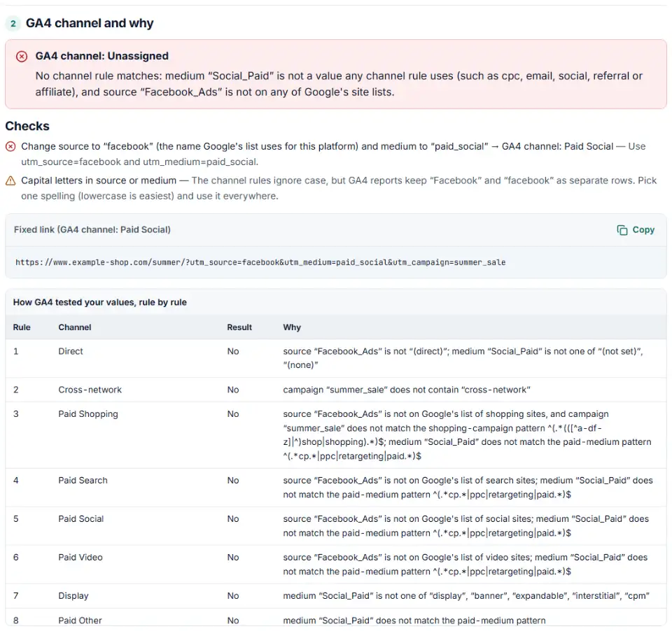672x631 pixels.
Task: Click the warning triangle for capital letters check
Action: (10, 180)
